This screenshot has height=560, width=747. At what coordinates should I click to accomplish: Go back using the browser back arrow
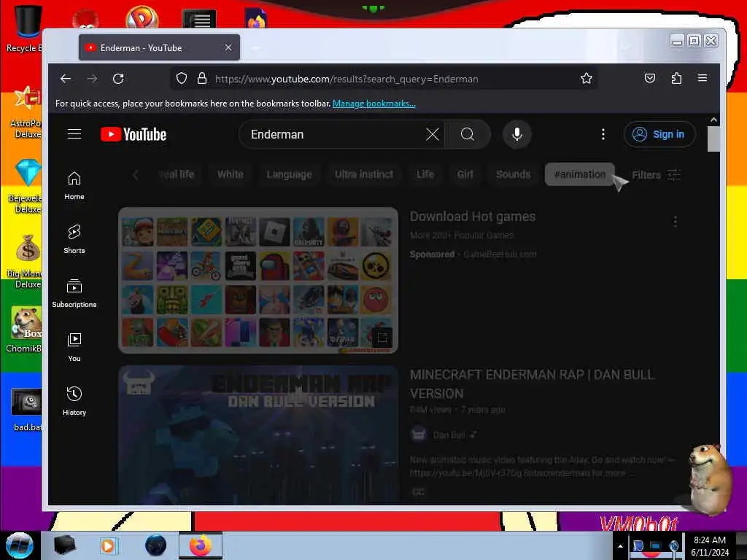pos(65,79)
